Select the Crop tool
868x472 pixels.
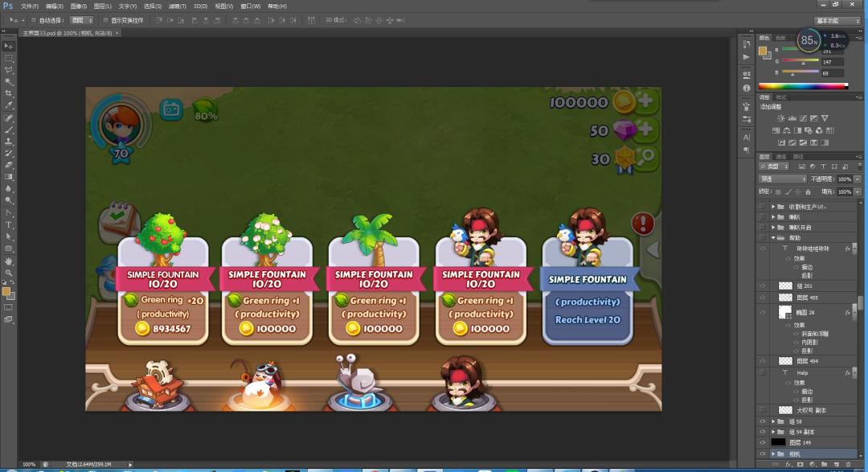pos(10,93)
